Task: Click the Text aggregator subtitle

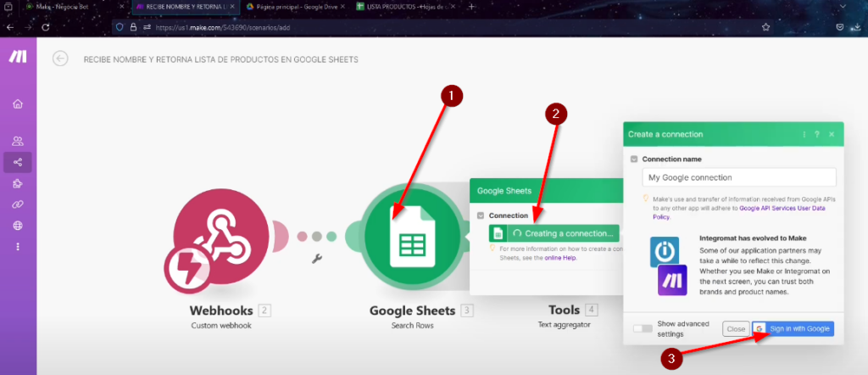Action: pos(564,325)
